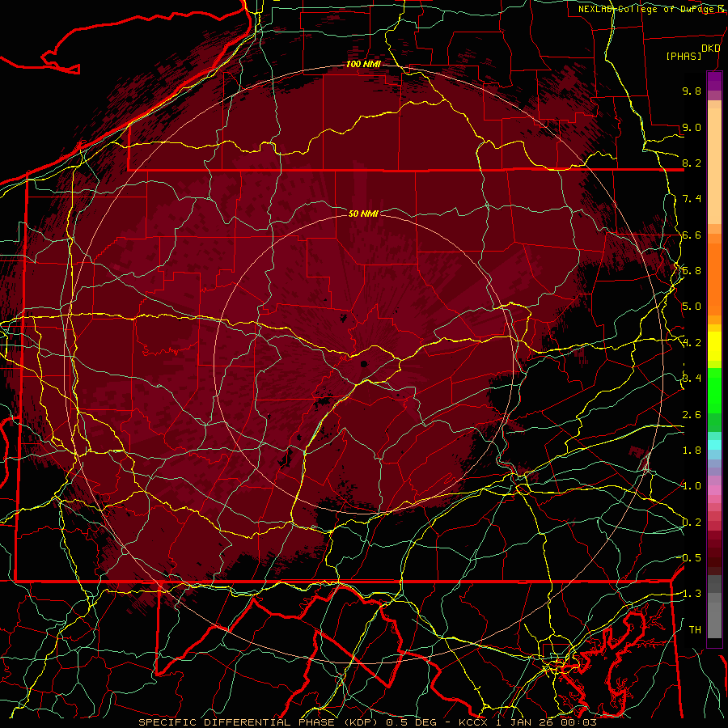Click the 7.4 scale value
This screenshot has height=728, width=728.
pyautogui.click(x=692, y=199)
